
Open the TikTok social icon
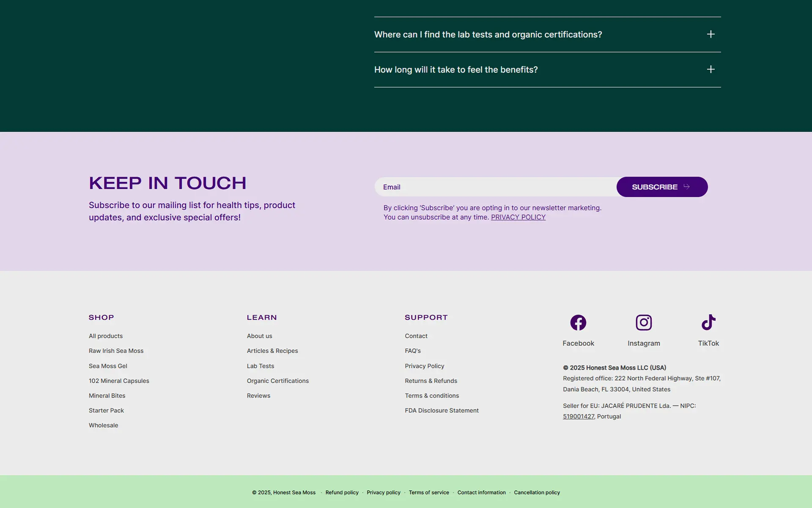[708, 323]
